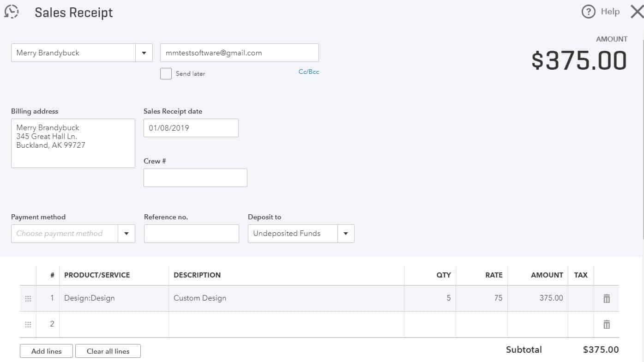Click the Clear all lines button
The image size is (644, 362).
point(108,351)
